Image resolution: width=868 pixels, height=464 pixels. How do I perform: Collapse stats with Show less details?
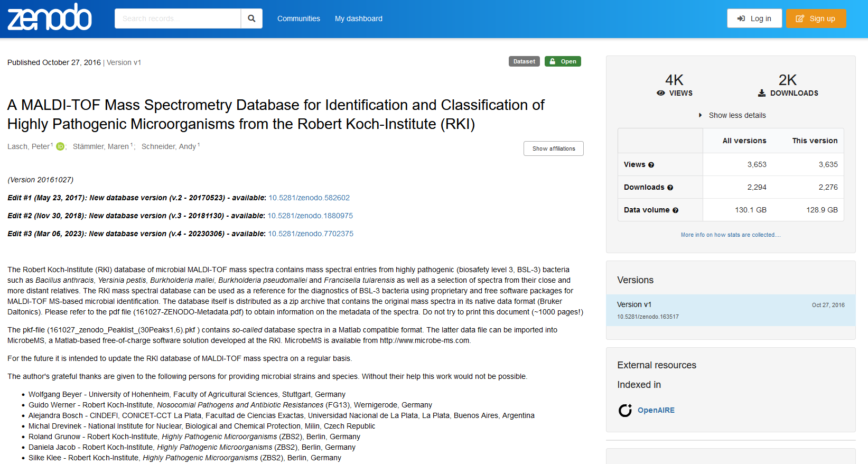[x=736, y=115]
